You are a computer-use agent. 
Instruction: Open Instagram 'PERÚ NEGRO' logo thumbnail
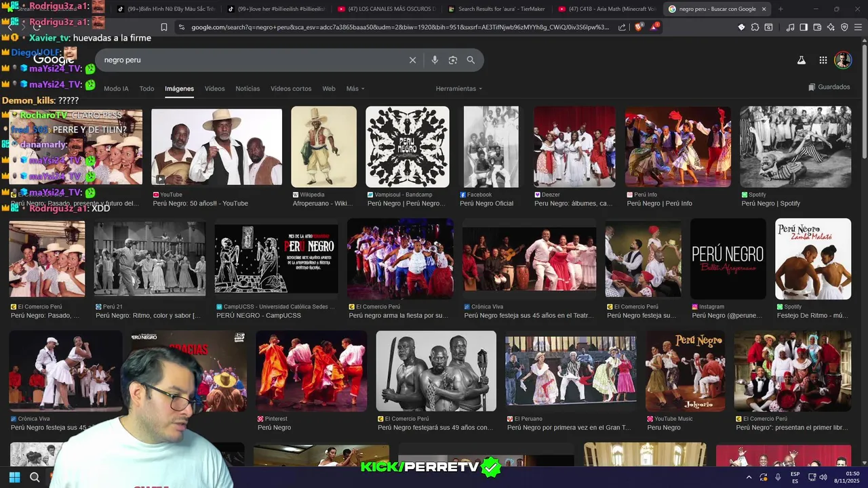[728, 259]
